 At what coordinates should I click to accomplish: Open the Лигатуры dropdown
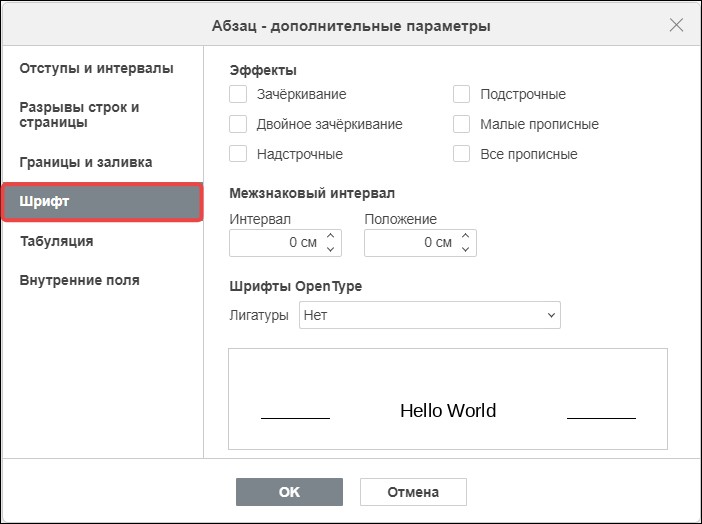point(429,315)
